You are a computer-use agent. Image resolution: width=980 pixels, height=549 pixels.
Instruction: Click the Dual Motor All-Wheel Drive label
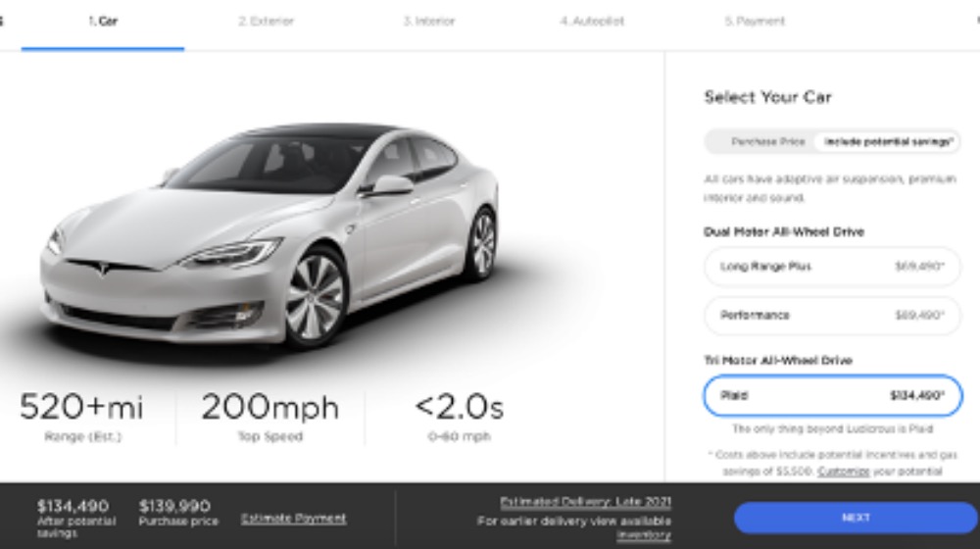[784, 232]
